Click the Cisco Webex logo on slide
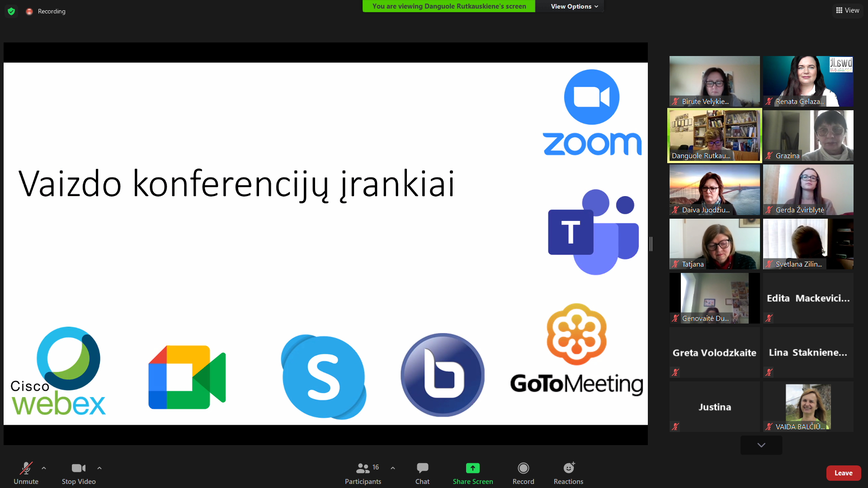 pos(58,371)
